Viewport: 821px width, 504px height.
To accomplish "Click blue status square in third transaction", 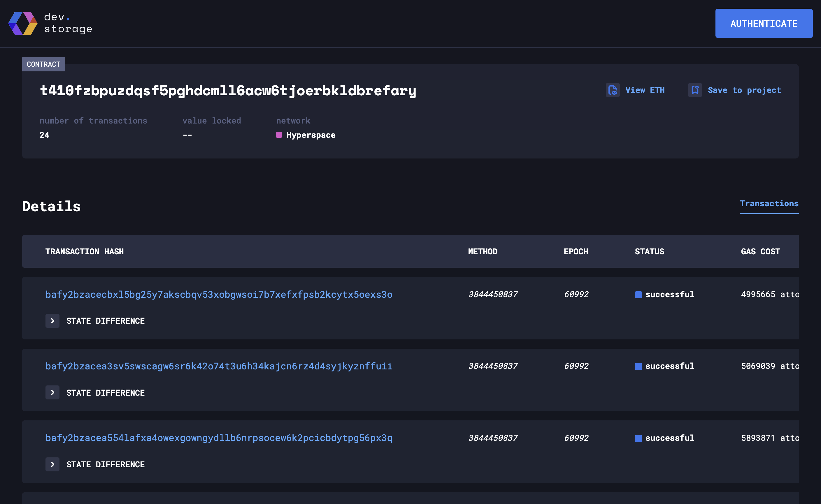I will (x=638, y=438).
